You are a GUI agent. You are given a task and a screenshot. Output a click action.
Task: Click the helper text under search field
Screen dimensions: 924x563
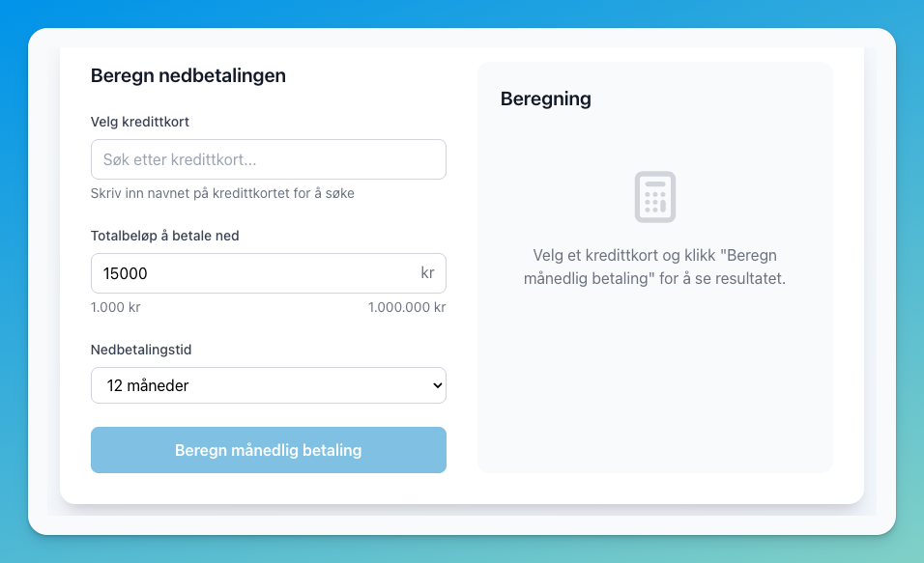click(x=222, y=193)
